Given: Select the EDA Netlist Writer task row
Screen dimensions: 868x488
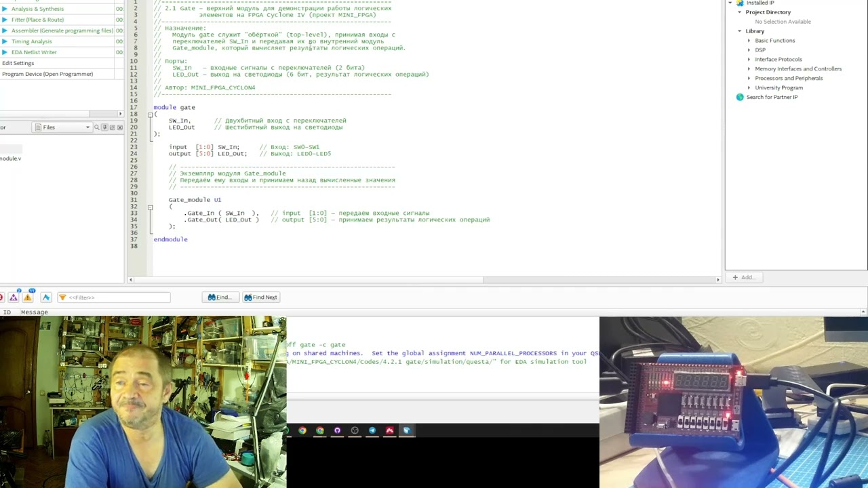Looking at the screenshot, I should (62, 52).
